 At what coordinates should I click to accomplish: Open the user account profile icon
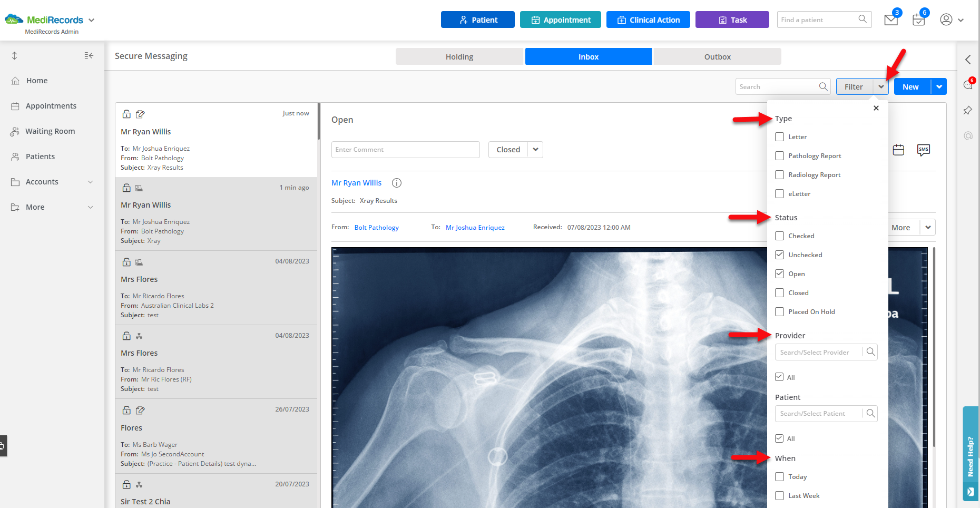[946, 19]
